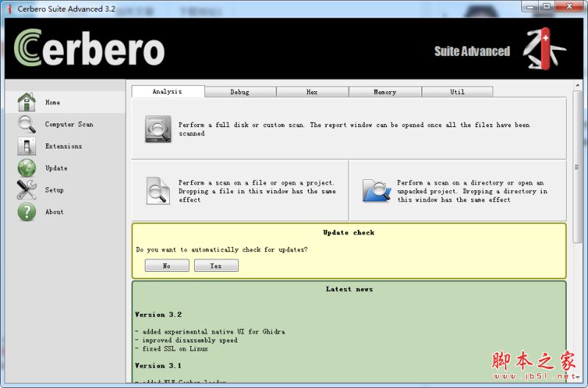This screenshot has height=388, width=588.
Task: Select the Analysis tab
Action: [168, 91]
